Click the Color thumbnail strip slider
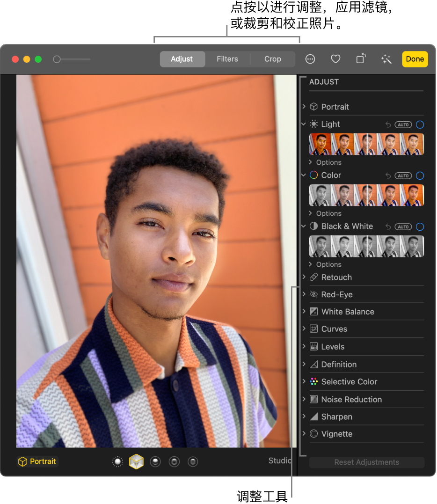The height and width of the screenshot is (504, 437). tap(366, 196)
